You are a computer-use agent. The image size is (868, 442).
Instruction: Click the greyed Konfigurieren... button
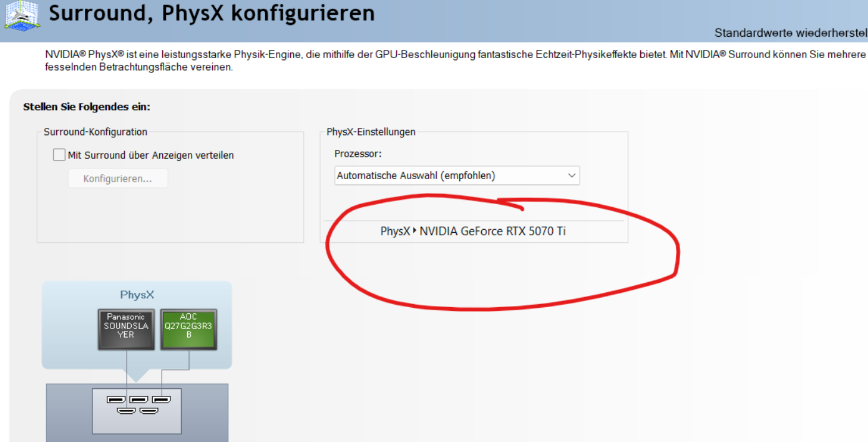tap(118, 179)
